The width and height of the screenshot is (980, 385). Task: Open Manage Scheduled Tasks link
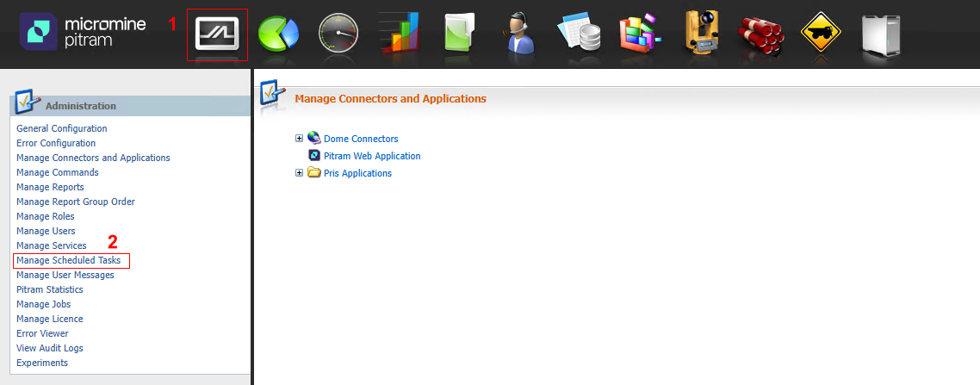pos(68,260)
